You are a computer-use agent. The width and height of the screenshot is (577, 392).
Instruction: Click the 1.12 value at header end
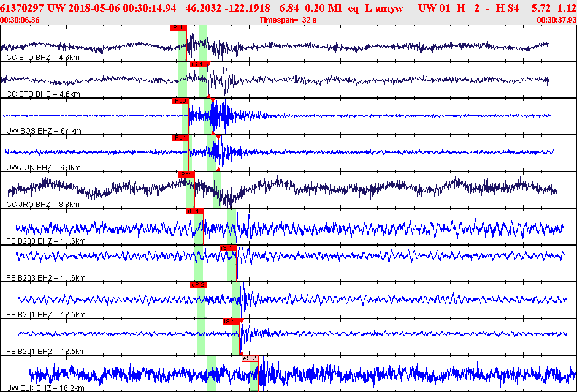pyautogui.click(x=567, y=8)
